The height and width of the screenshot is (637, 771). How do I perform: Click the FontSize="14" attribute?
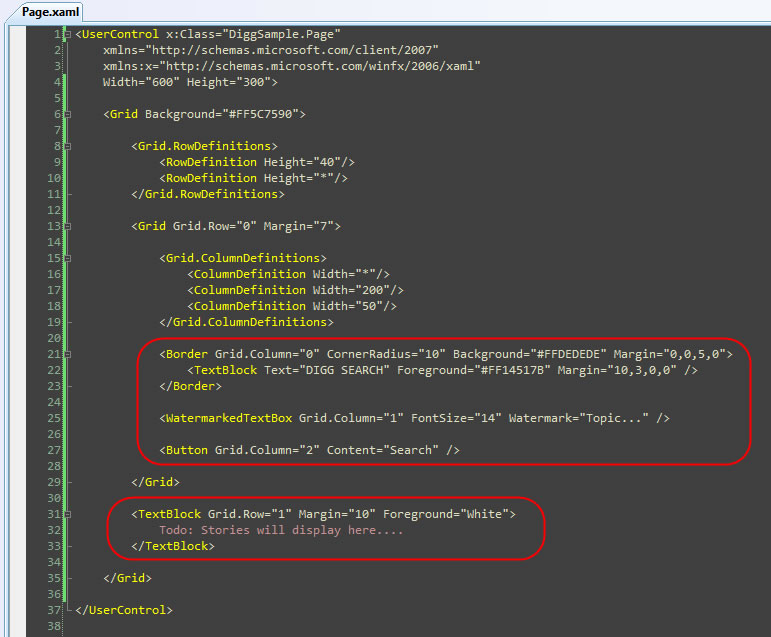(x=456, y=418)
